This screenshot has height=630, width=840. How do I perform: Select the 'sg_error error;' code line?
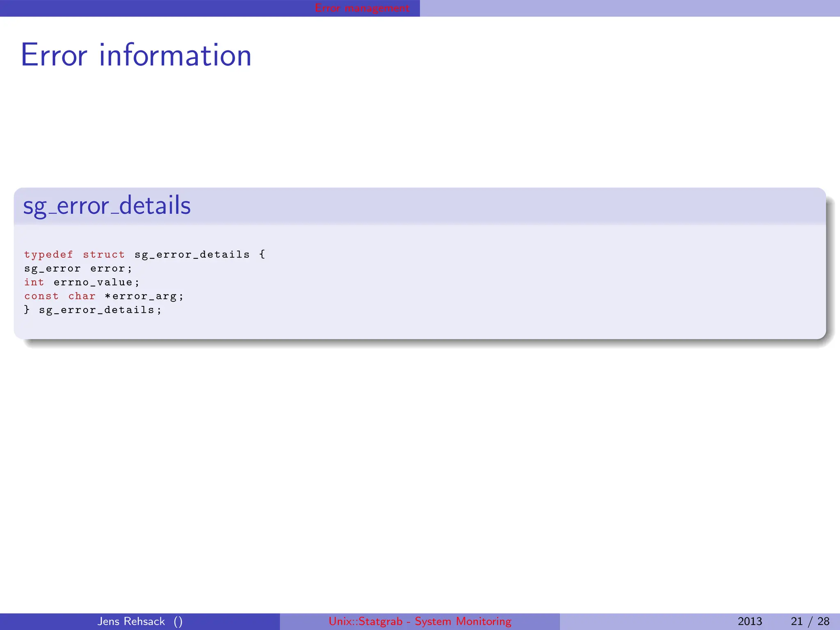click(x=78, y=269)
